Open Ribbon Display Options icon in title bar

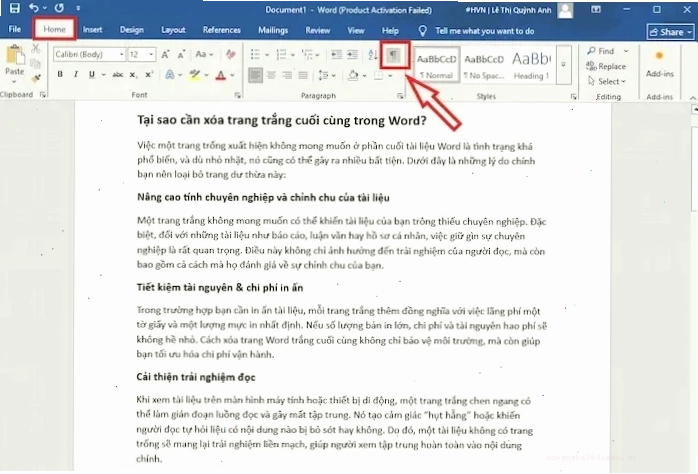coord(596,9)
